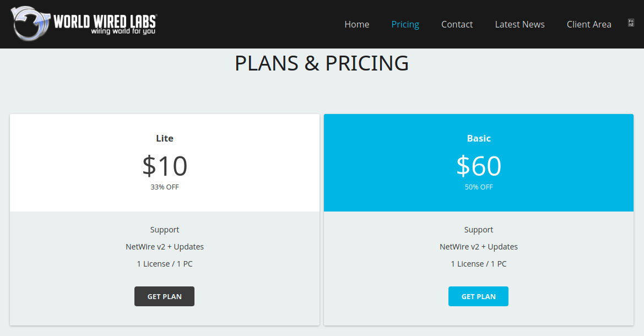Screen dimensions: 644x336
Task: Click the World Wired Labs logo
Action: (x=84, y=24)
